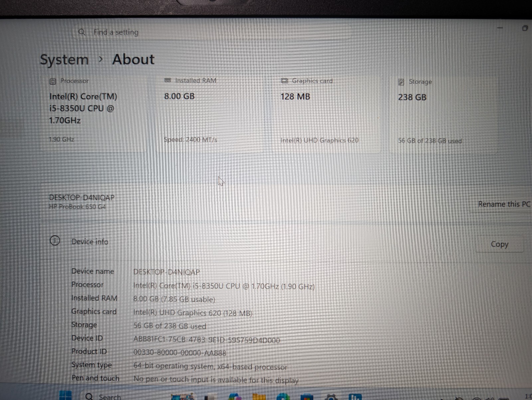The image size is (532, 400).
Task: Open the Windows Start menu
Action: [65, 395]
